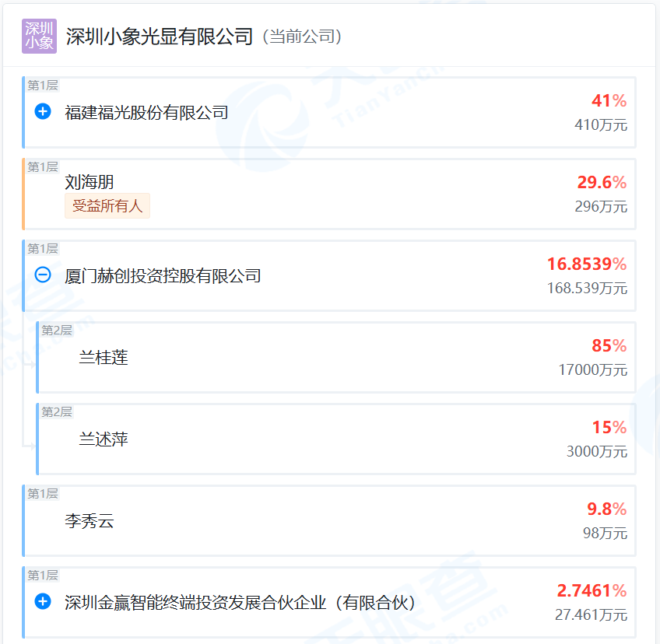Click 兰桂莲's 85% share value
660x644 pixels.
[x=609, y=346]
